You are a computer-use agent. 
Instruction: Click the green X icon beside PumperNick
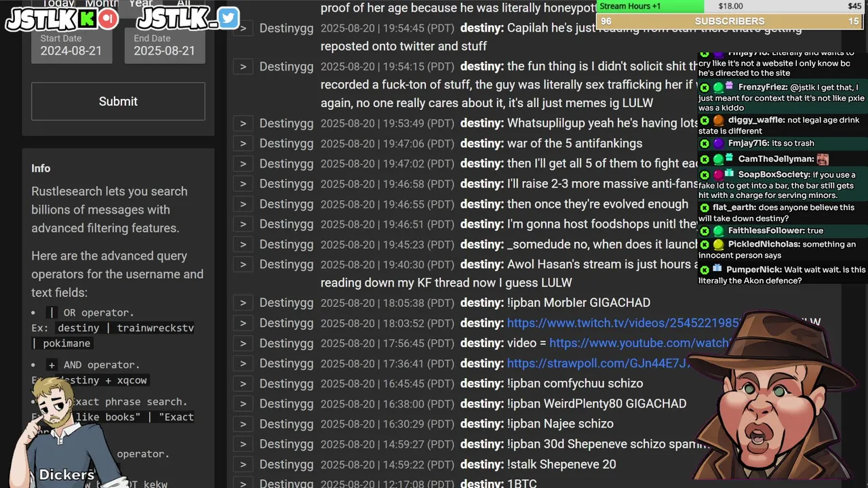pos(705,270)
